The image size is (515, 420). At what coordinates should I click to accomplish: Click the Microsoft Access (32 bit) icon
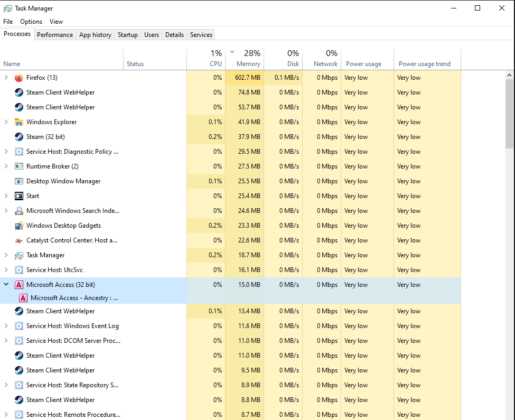18,285
